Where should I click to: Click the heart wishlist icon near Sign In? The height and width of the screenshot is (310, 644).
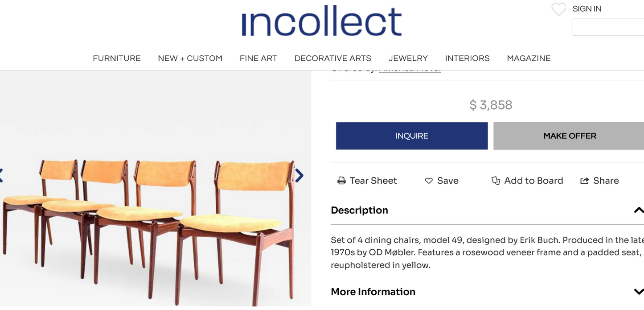tap(558, 9)
